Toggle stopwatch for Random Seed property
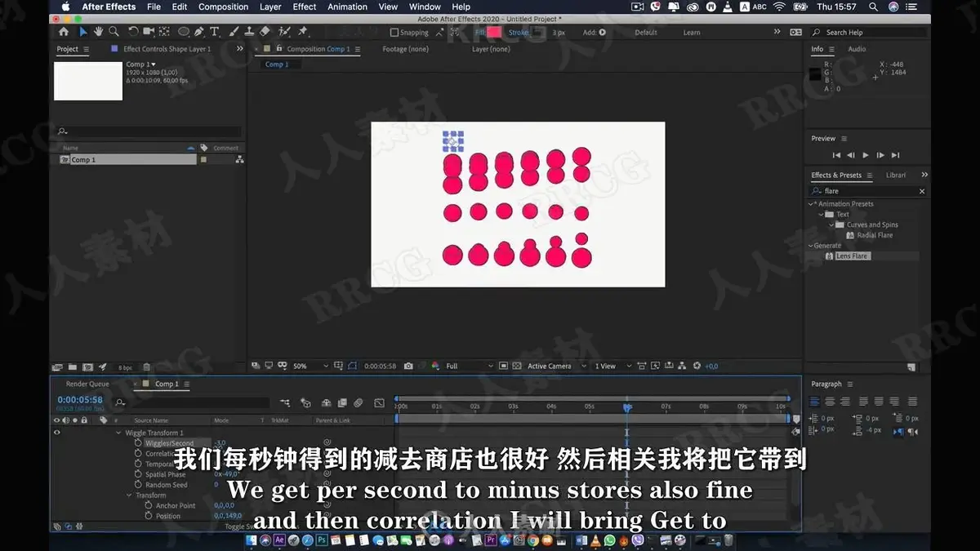This screenshot has height=551, width=980. (x=138, y=485)
